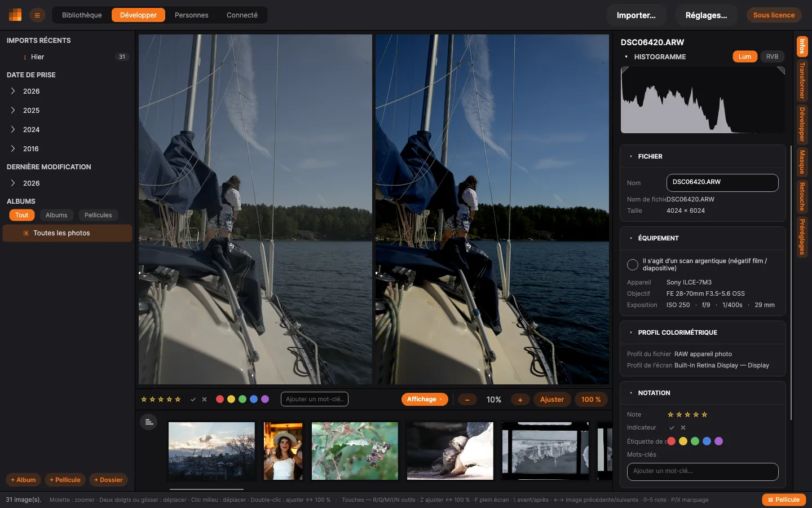812x508 pixels.
Task: Choose green Étiquette in Notation panel
Action: [695, 441]
